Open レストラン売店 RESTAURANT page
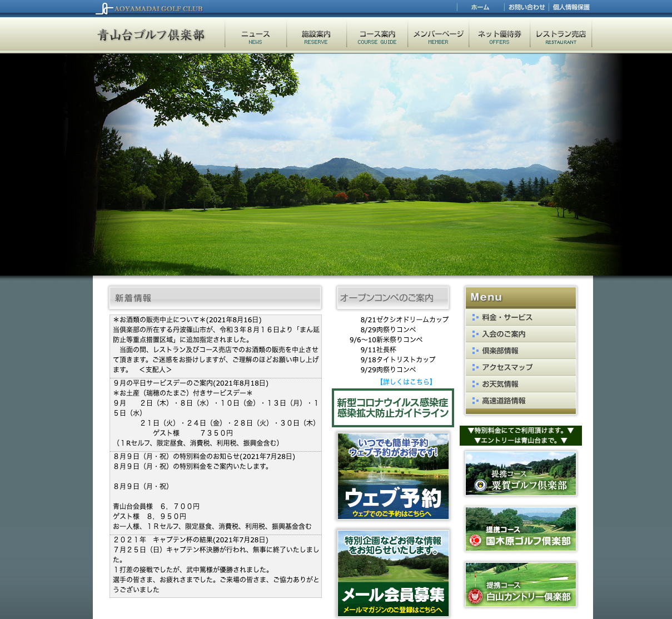672x619 pixels. click(x=560, y=37)
